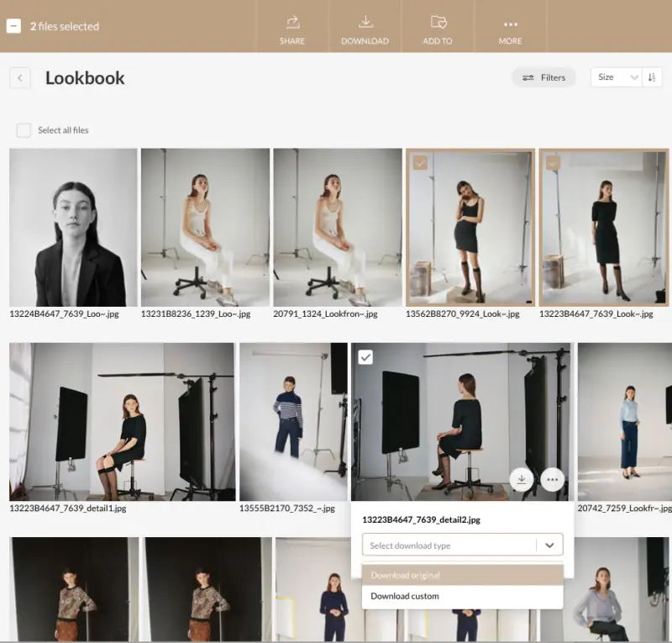Click the file name 13555B2170_7352_~.jpg
Viewport: 672px width, 643px height.
pyautogui.click(x=287, y=509)
